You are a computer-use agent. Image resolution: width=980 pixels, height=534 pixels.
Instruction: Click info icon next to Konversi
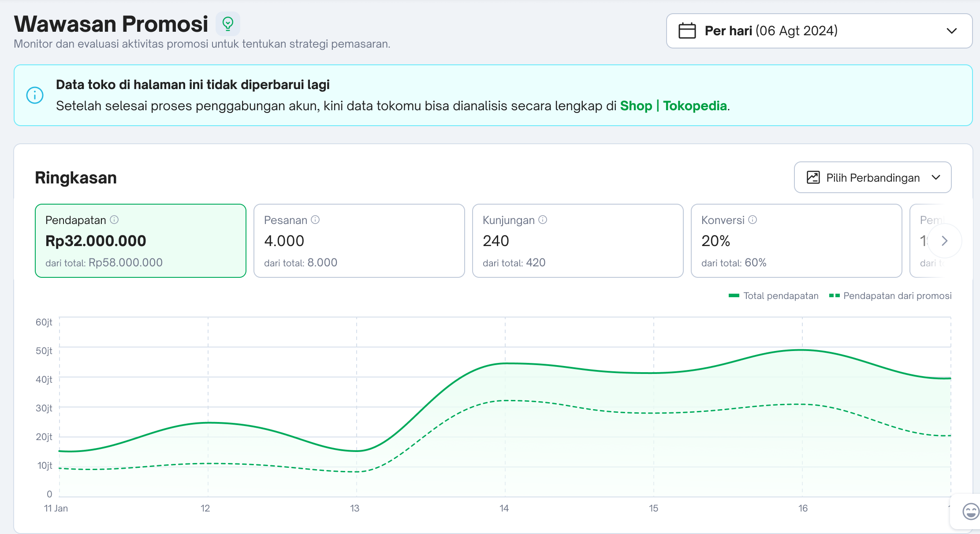coord(753,220)
